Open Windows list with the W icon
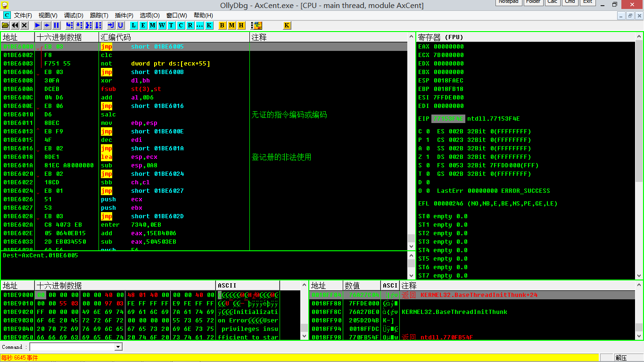 click(162, 25)
